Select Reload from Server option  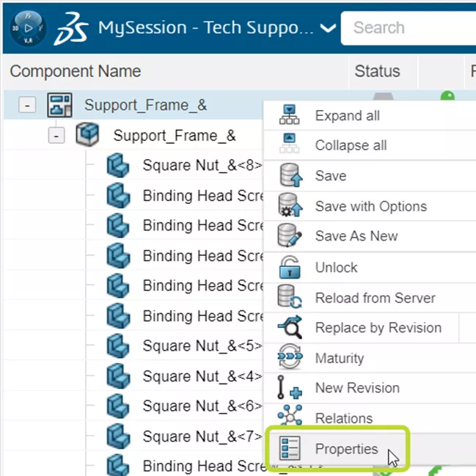pyautogui.click(x=375, y=298)
